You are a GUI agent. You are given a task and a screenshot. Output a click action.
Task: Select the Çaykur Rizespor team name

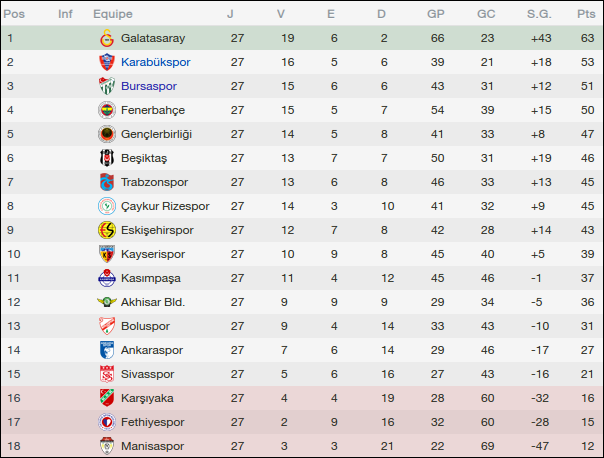(165, 206)
